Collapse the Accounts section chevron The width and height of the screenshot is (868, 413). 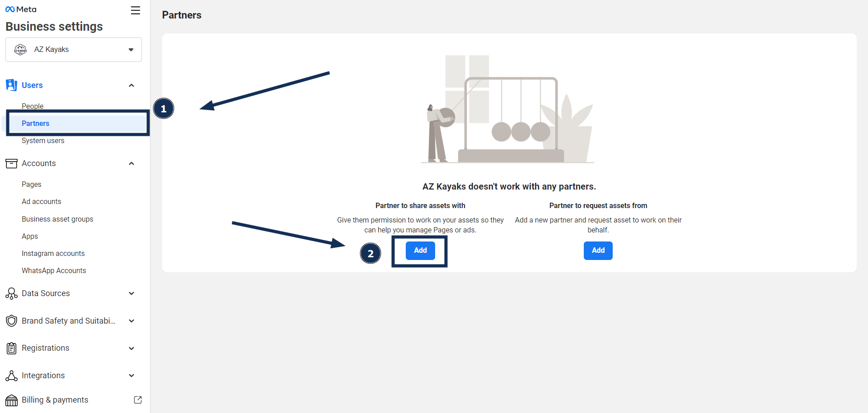point(131,163)
